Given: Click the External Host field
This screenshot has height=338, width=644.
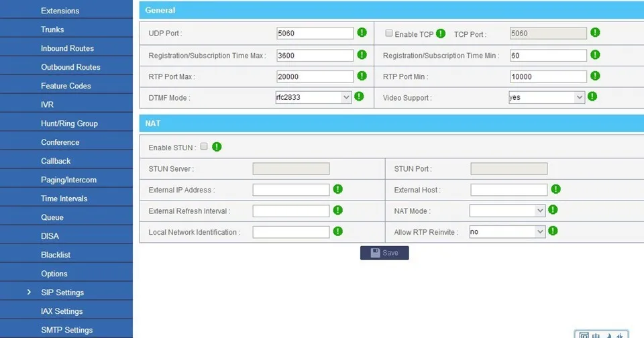Looking at the screenshot, I should pyautogui.click(x=509, y=190).
